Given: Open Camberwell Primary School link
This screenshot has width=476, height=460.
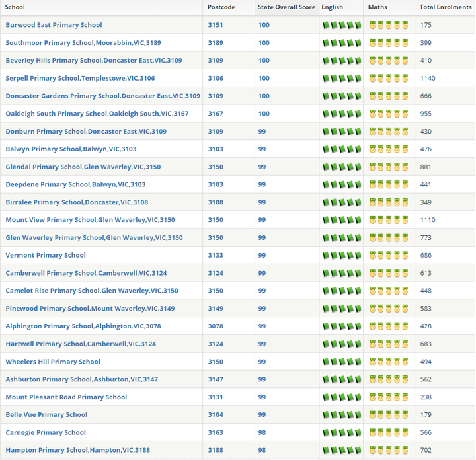Looking at the screenshot, I should 86,273.
